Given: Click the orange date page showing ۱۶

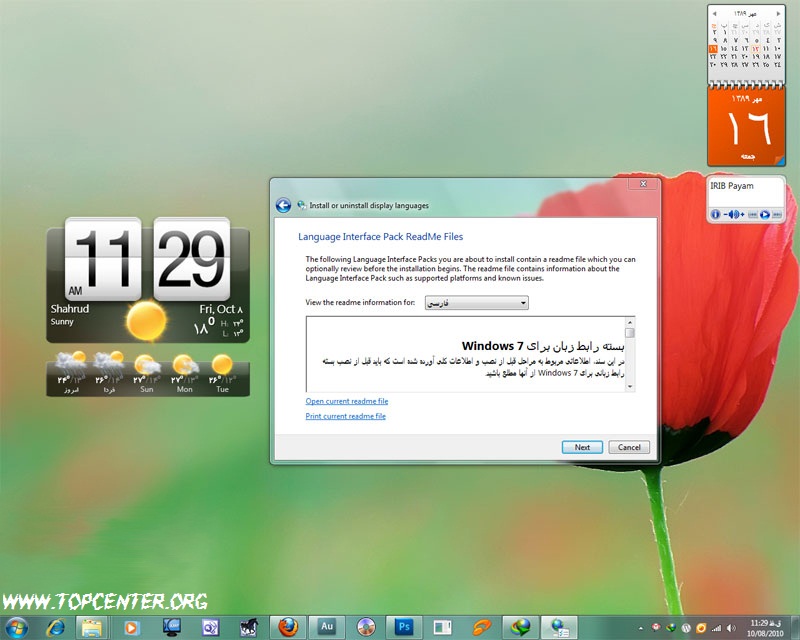Looking at the screenshot, I should point(746,127).
